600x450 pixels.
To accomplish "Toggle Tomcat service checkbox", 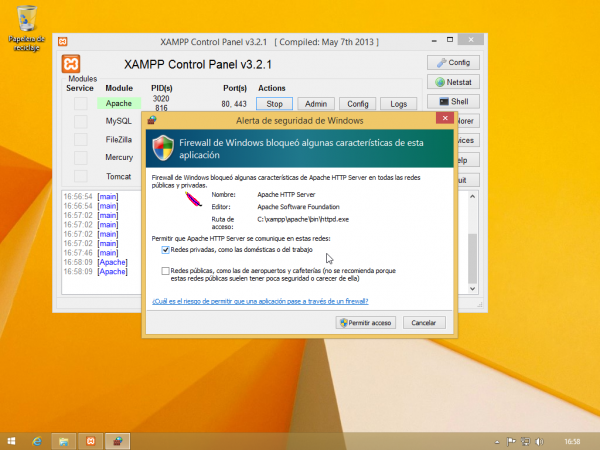I will click(x=81, y=176).
